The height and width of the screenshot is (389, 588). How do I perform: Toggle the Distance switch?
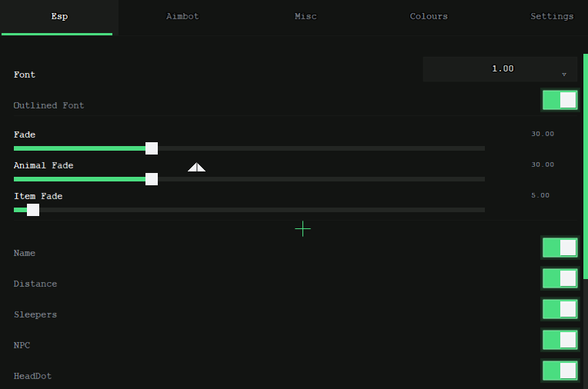click(x=560, y=278)
